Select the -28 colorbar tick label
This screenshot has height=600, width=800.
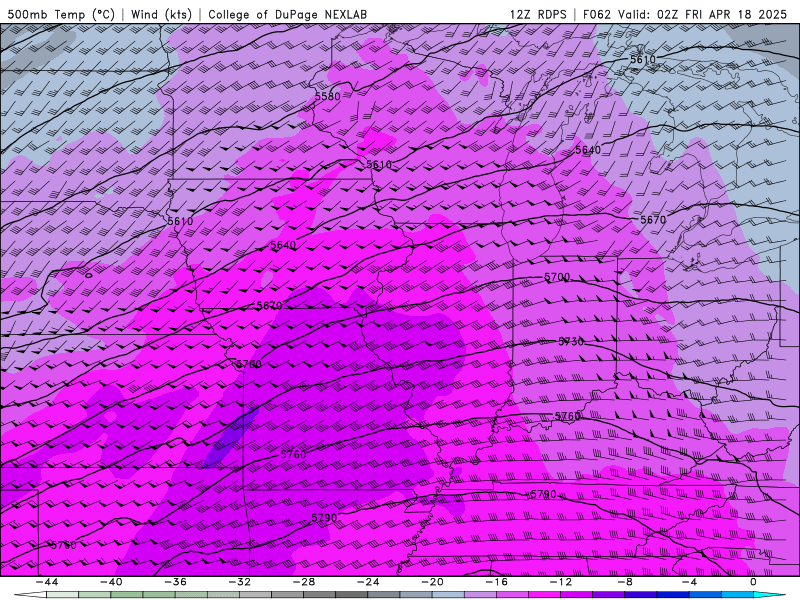coord(304,582)
